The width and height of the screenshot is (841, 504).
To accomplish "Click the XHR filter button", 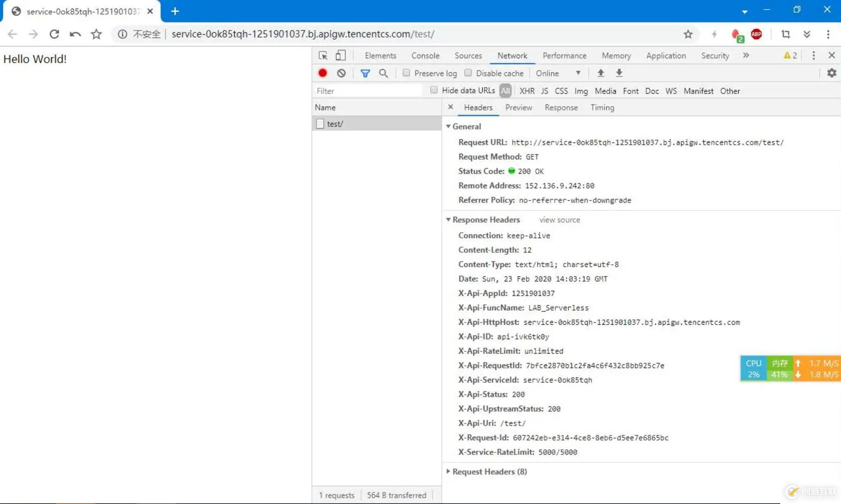I will [x=527, y=90].
